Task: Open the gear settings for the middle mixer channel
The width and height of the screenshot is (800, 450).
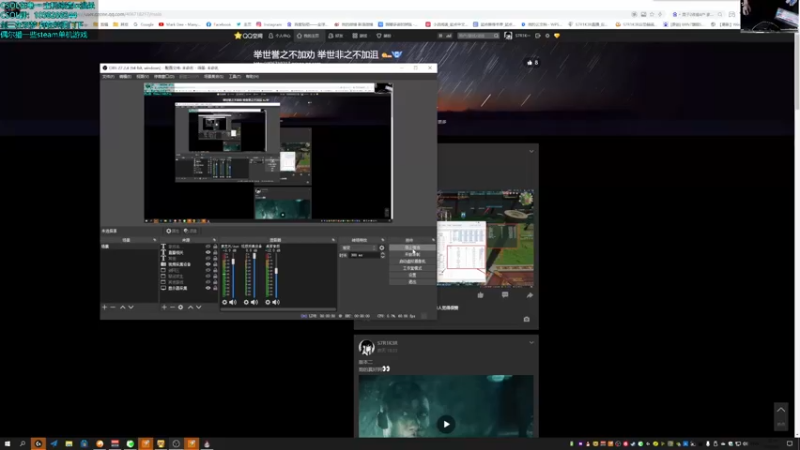Action: (246, 302)
